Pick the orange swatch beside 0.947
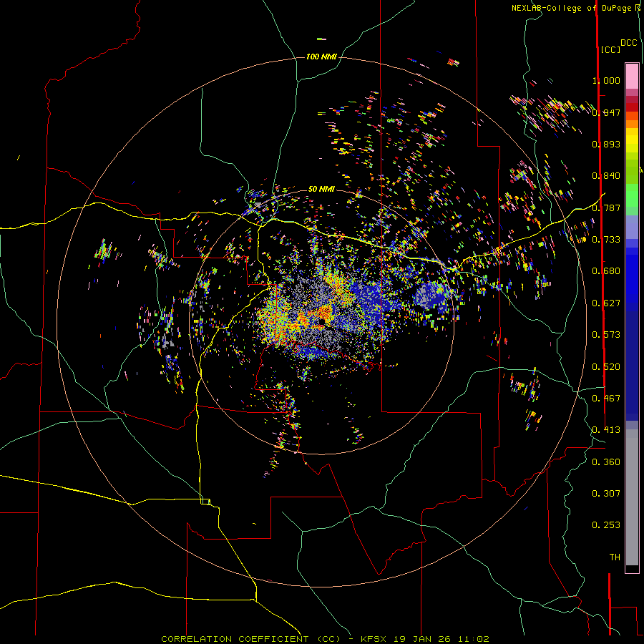The image size is (644, 644). tap(632, 116)
